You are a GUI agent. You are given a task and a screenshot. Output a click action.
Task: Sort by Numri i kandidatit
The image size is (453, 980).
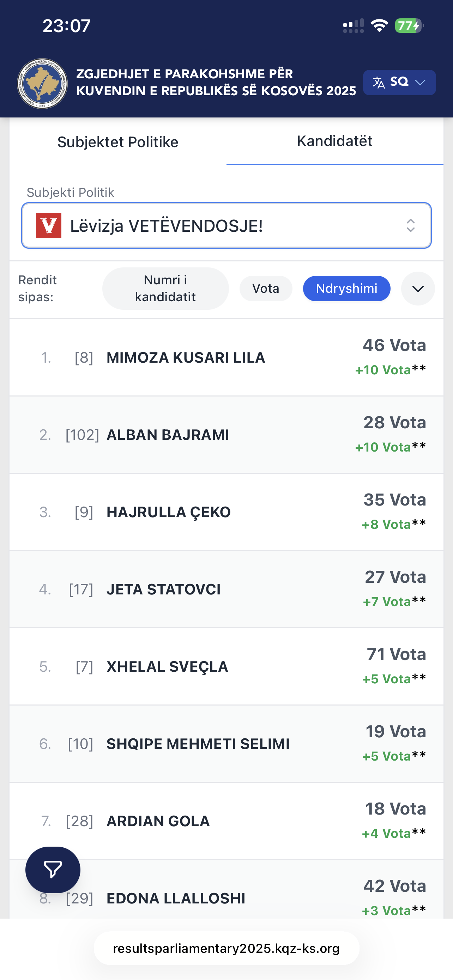point(165,289)
